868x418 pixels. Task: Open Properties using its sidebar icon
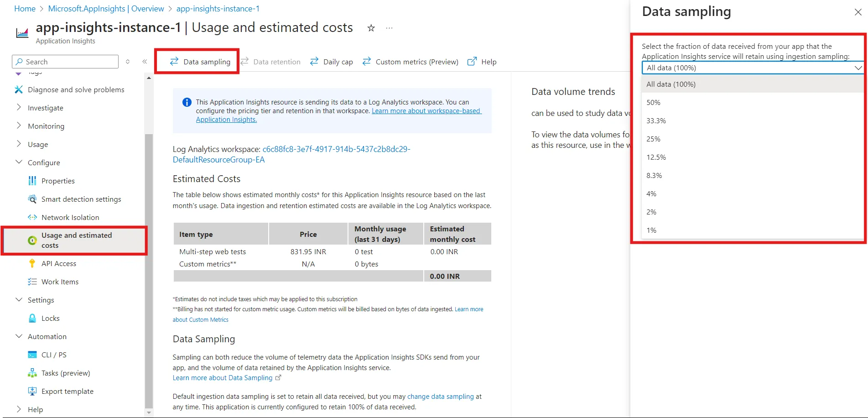(32, 181)
